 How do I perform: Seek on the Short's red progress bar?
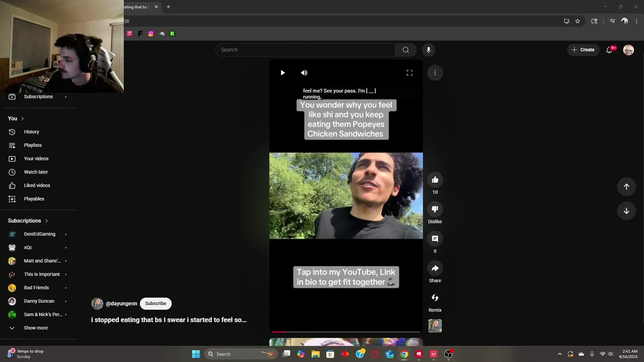(346, 332)
